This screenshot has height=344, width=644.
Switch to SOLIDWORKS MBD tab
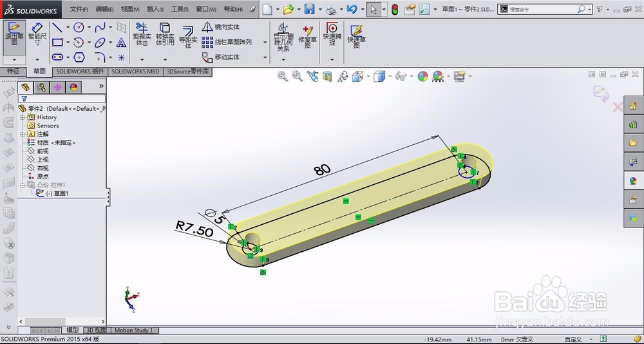[x=135, y=72]
